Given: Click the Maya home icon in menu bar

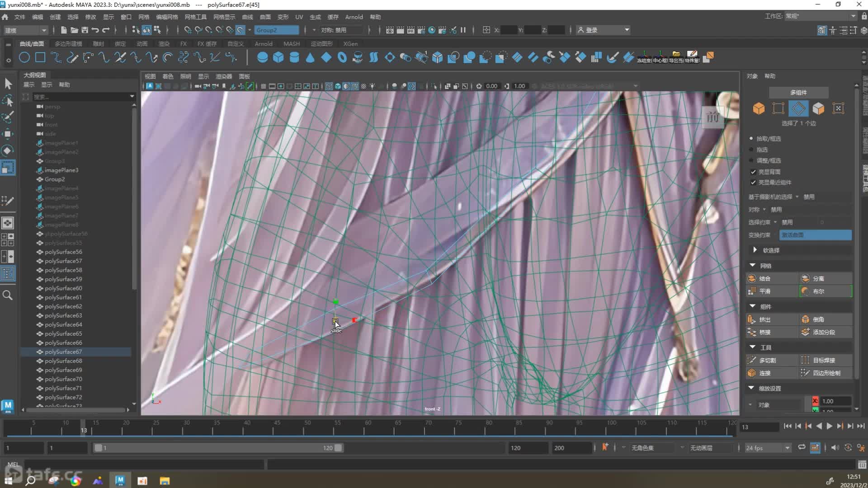Looking at the screenshot, I should coord(5,17).
